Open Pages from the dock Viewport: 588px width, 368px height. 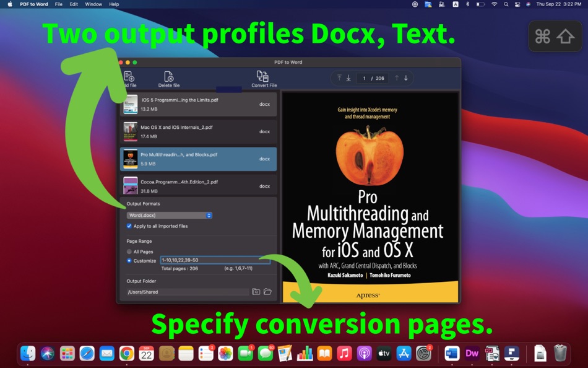285,353
